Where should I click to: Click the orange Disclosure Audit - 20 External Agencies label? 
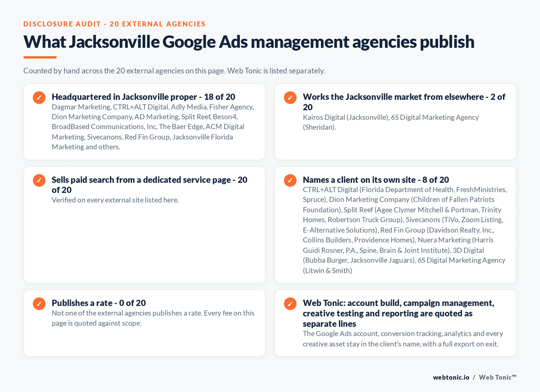tap(114, 24)
